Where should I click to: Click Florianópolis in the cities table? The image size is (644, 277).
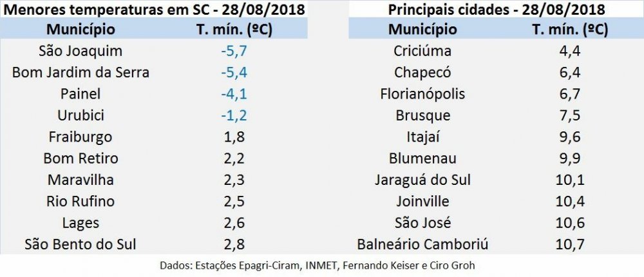[422, 94]
